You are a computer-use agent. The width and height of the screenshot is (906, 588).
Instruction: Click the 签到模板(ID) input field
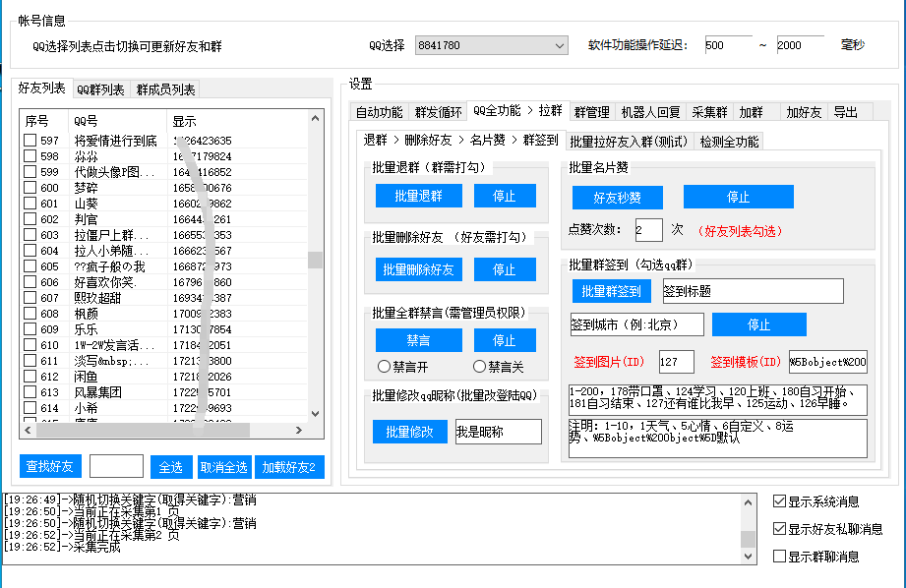[x=827, y=362]
